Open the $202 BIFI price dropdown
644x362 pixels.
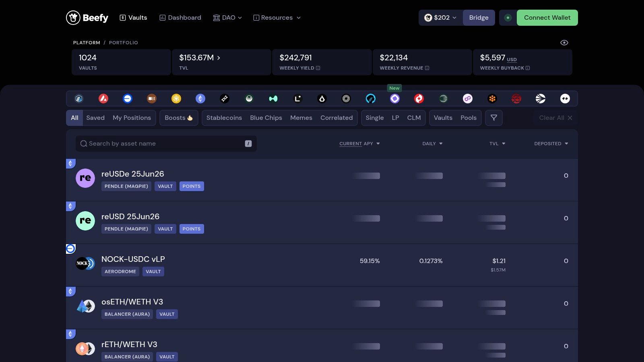(441, 18)
